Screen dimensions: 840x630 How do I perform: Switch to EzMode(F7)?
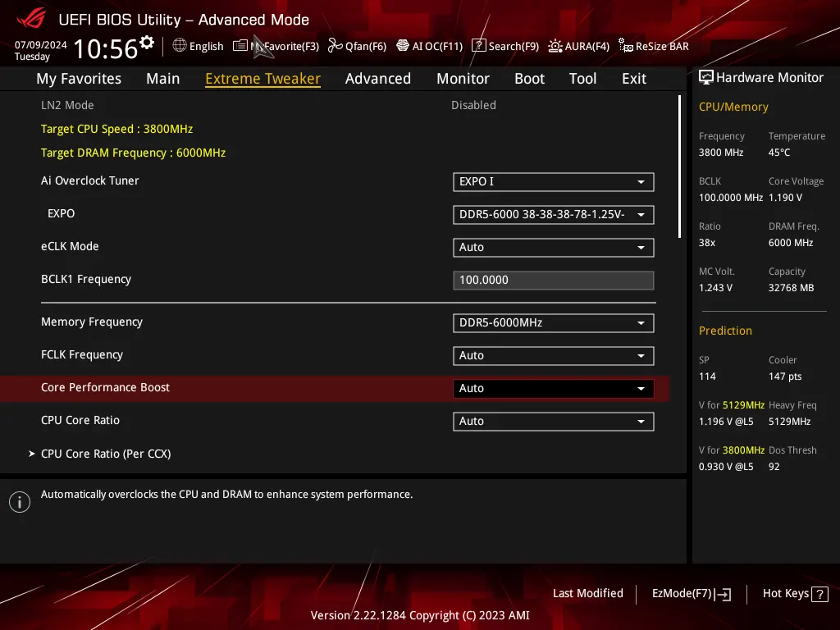tap(691, 594)
